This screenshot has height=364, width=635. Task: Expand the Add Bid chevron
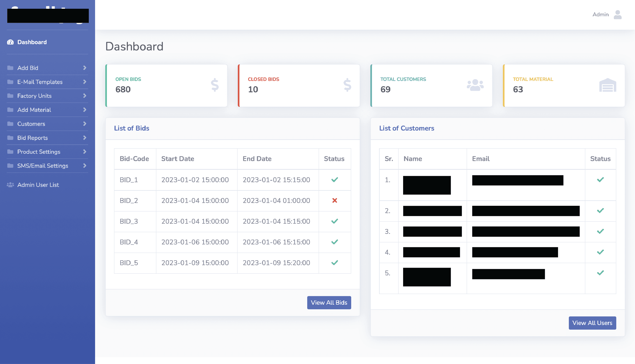click(85, 68)
